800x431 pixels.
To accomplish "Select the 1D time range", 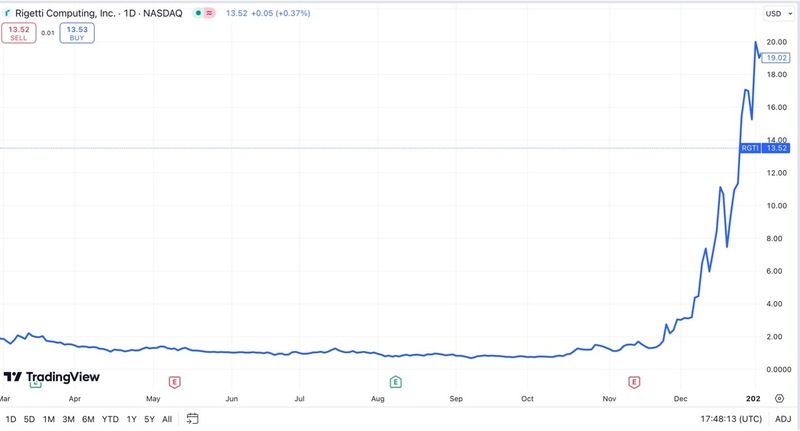I will coord(11,418).
